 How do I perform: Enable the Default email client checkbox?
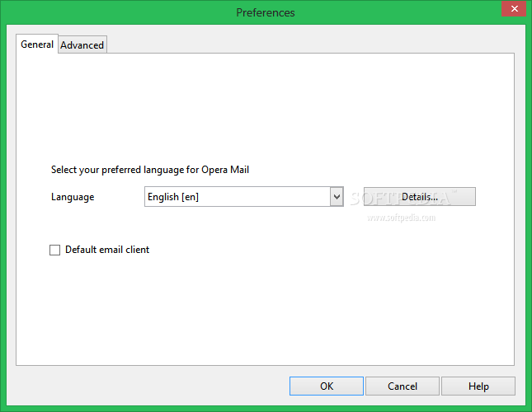[54, 250]
